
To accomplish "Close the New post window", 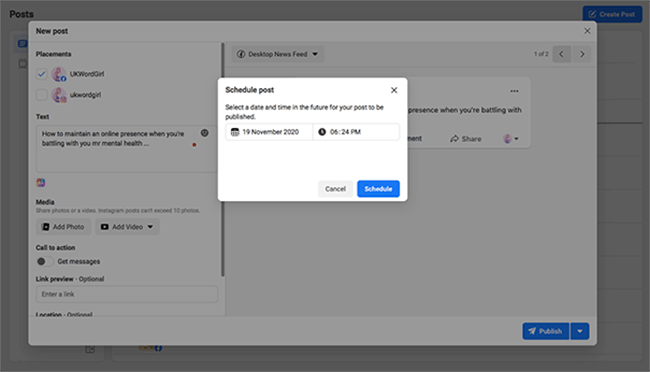I will 587,31.
